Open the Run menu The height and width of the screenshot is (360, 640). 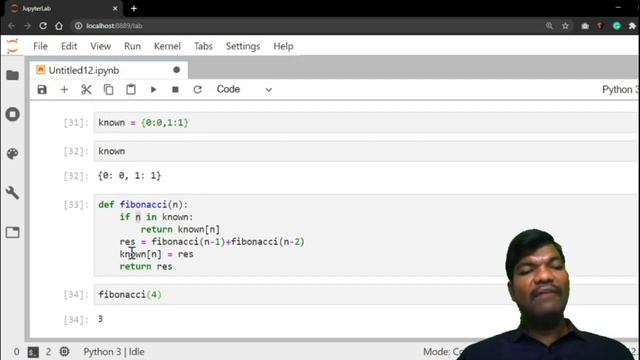(x=132, y=46)
